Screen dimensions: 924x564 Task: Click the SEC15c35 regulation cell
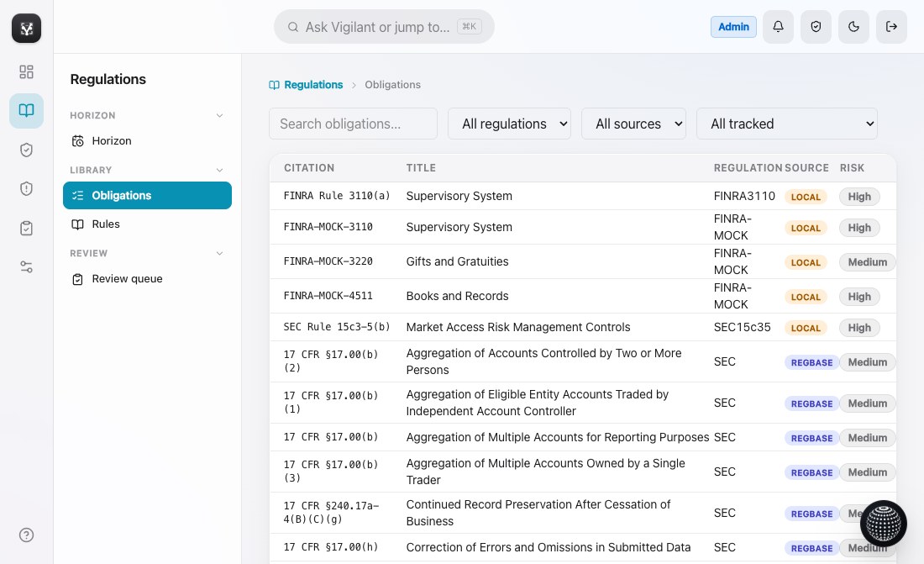click(x=742, y=327)
